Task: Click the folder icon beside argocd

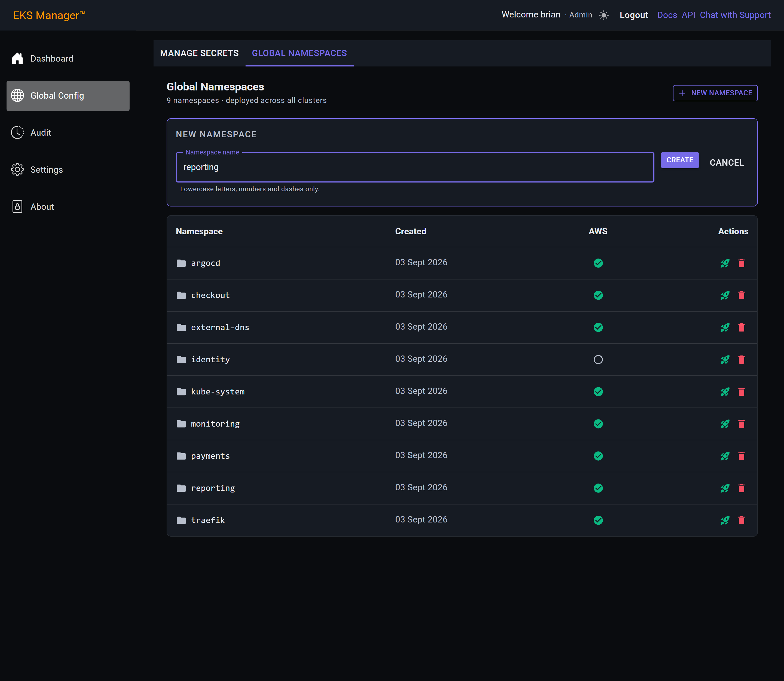Action: pyautogui.click(x=181, y=263)
